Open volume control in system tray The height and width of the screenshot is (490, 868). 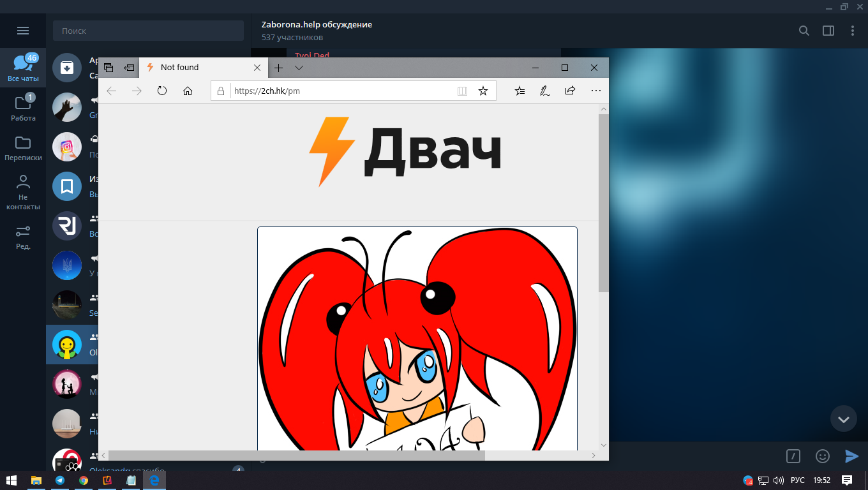coord(778,480)
